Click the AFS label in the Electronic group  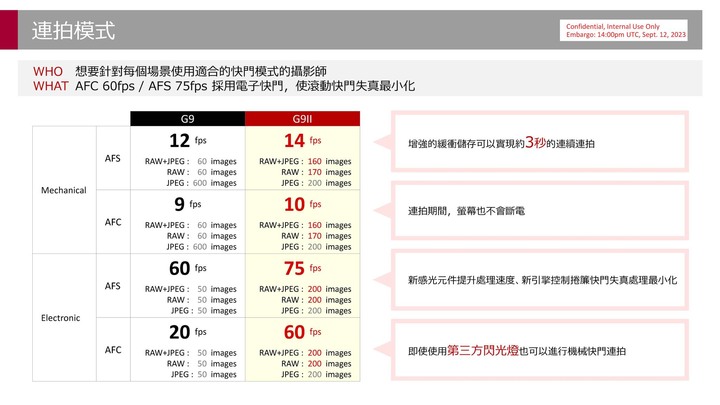pyautogui.click(x=112, y=286)
